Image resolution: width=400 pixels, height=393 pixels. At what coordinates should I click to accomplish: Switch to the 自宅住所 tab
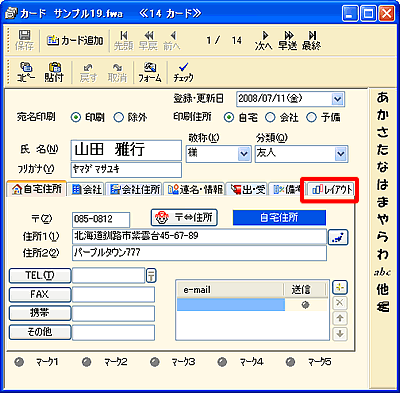[x=37, y=189]
